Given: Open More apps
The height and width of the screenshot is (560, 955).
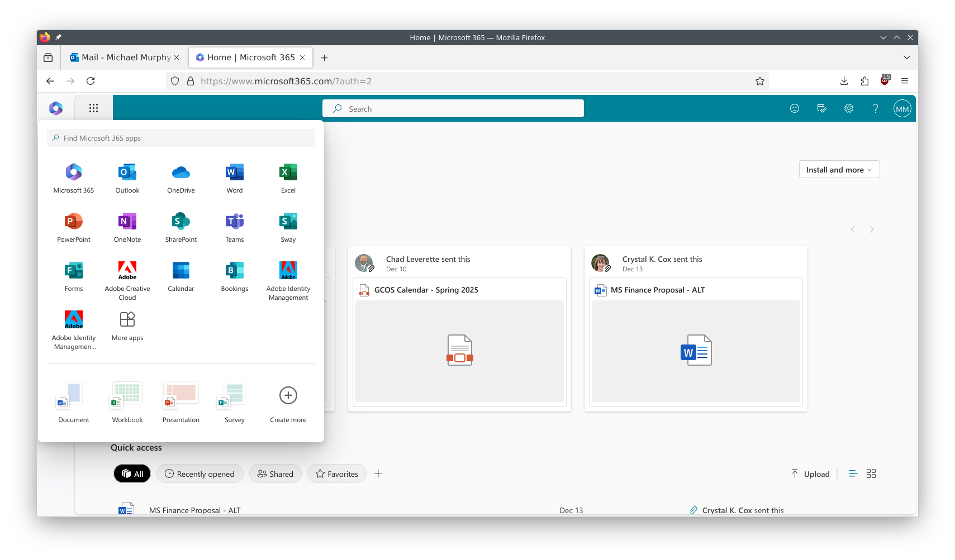Looking at the screenshot, I should [x=127, y=326].
